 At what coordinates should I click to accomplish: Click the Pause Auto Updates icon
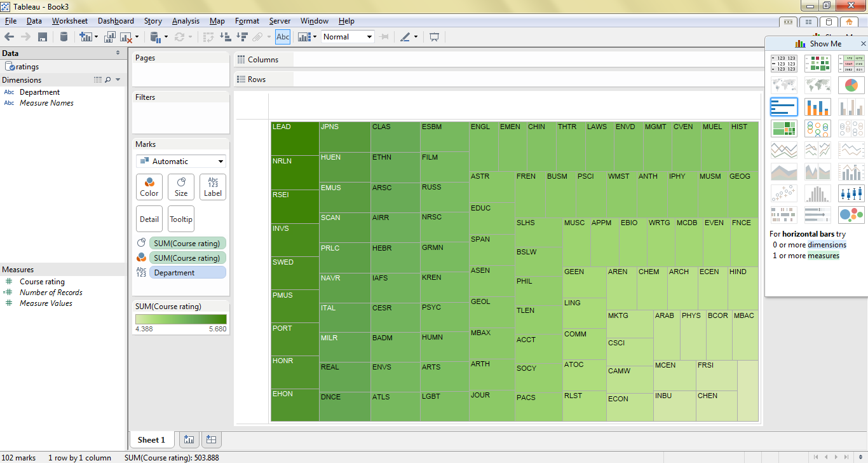[156, 37]
